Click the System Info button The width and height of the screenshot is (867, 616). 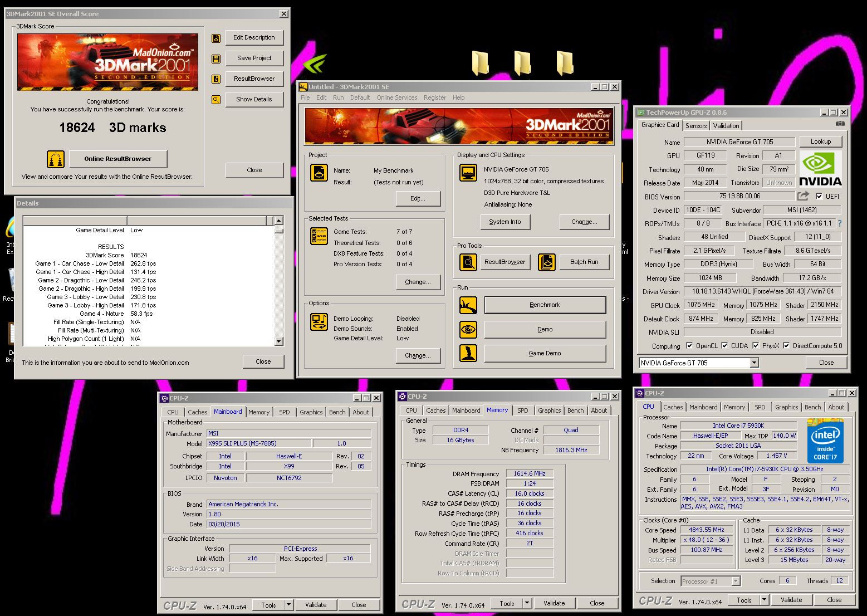click(505, 222)
